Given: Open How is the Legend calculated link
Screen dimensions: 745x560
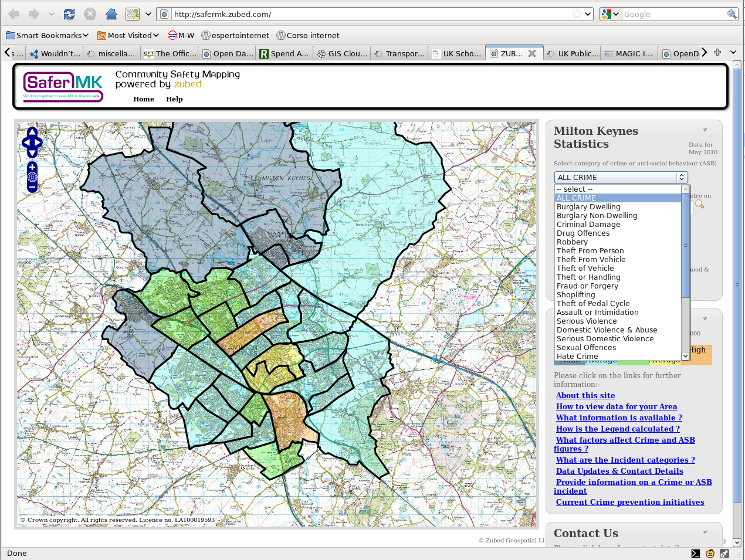Looking at the screenshot, I should coord(618,429).
